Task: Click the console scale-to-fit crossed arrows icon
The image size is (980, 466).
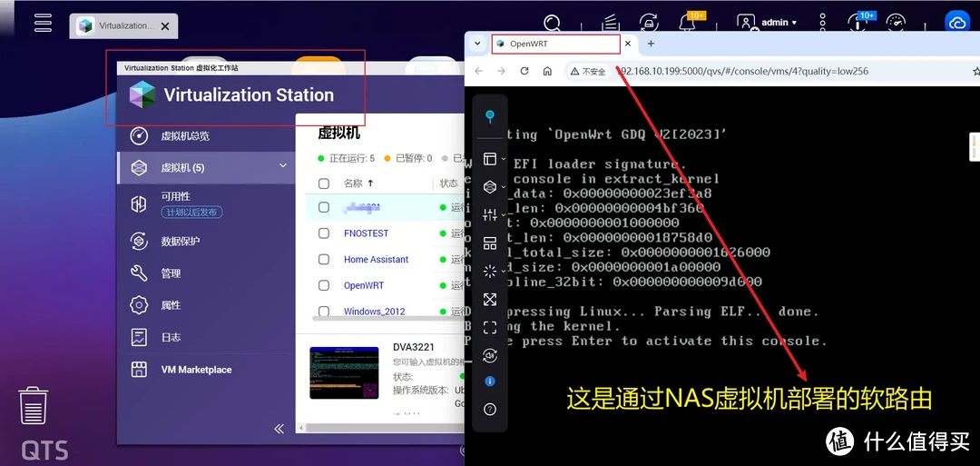Action: point(490,300)
